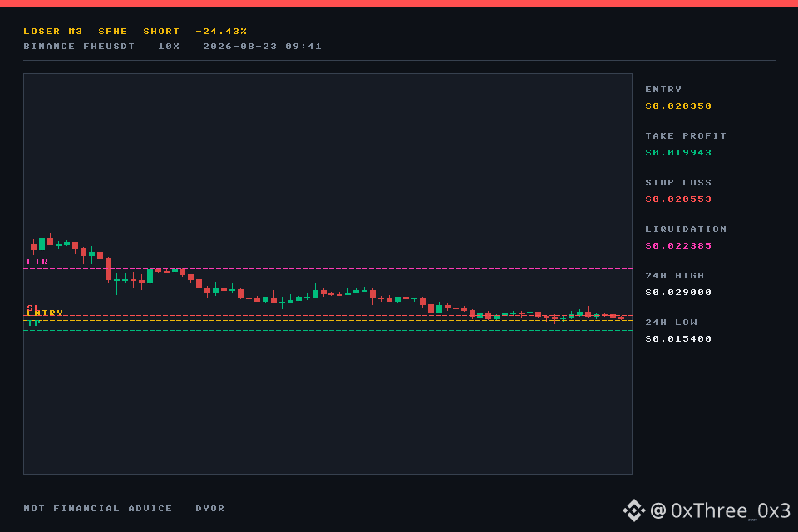Click the LOSER #3 header text

point(53,31)
